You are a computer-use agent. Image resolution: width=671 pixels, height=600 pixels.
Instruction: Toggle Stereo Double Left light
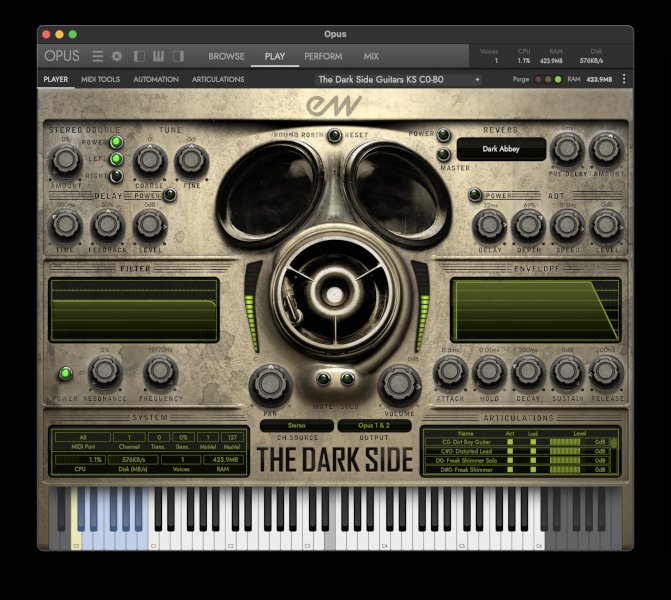pos(116,159)
